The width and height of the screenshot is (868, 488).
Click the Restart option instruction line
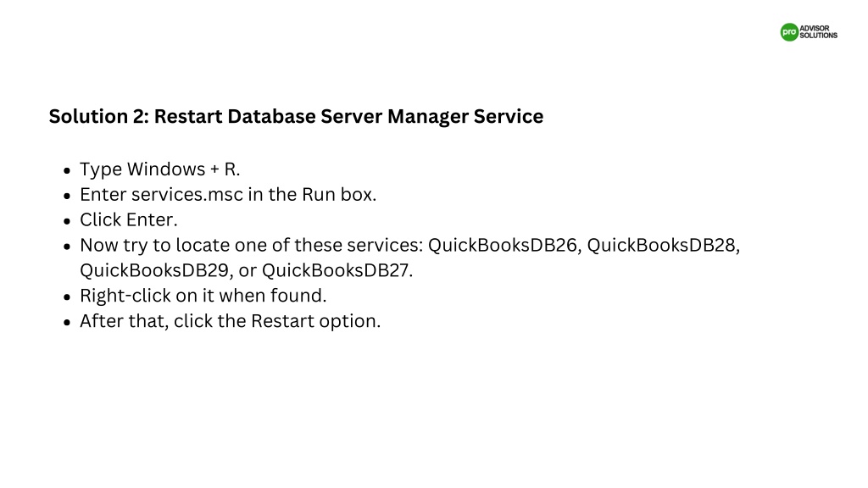point(231,321)
